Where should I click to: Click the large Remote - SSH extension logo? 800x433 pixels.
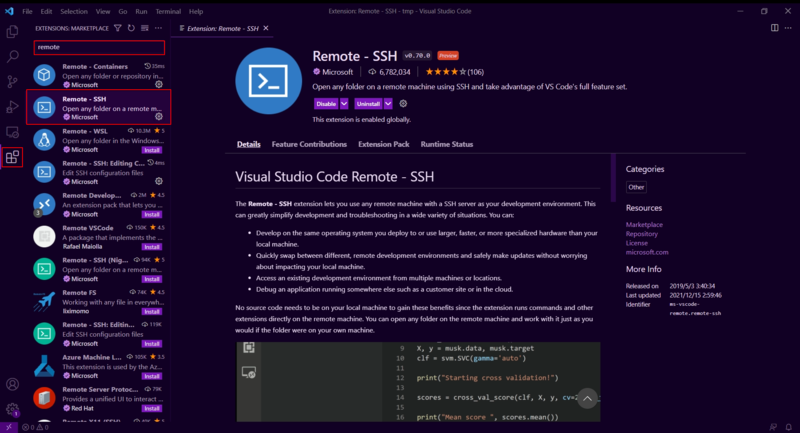point(268,81)
